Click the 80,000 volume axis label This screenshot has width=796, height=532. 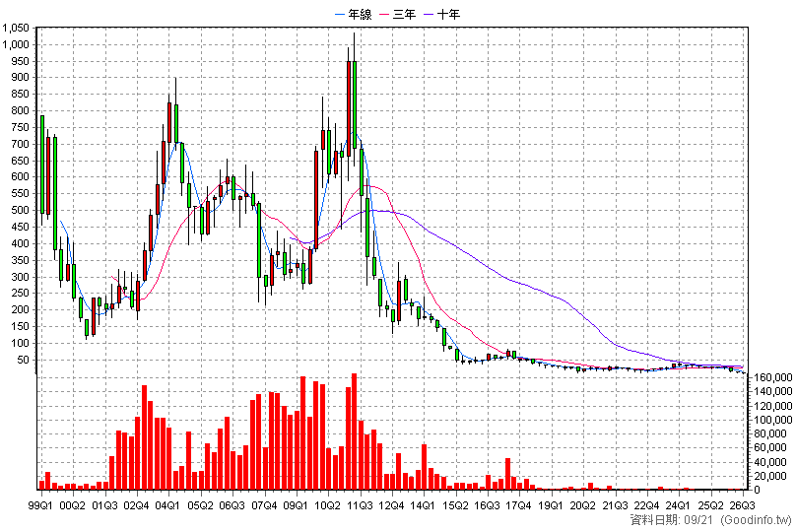[775, 434]
